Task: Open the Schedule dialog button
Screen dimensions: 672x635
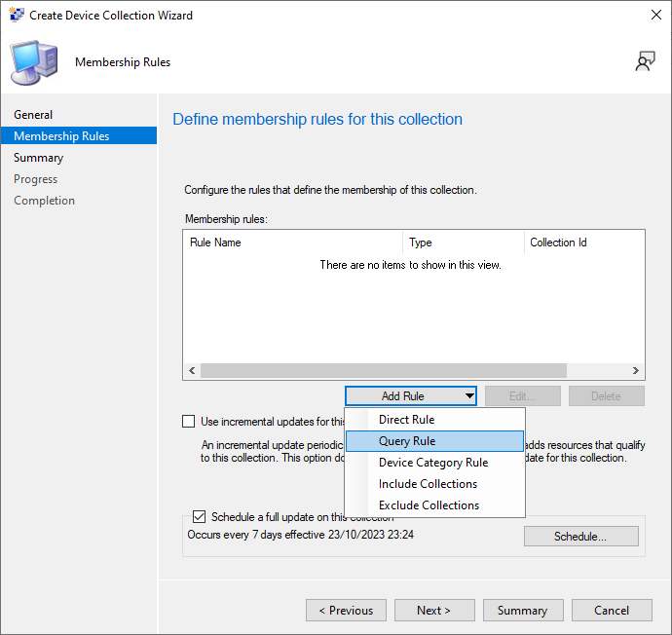Action: (x=580, y=537)
